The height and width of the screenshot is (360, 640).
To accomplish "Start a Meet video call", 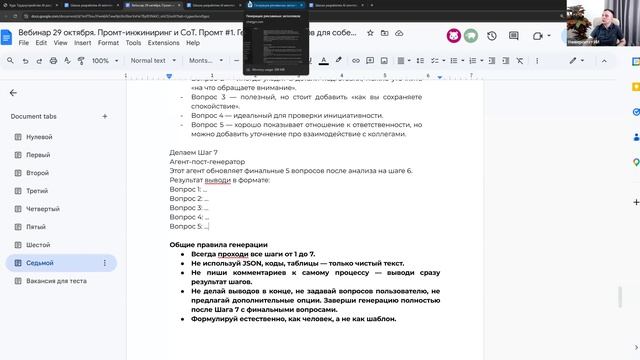I will [538, 36].
